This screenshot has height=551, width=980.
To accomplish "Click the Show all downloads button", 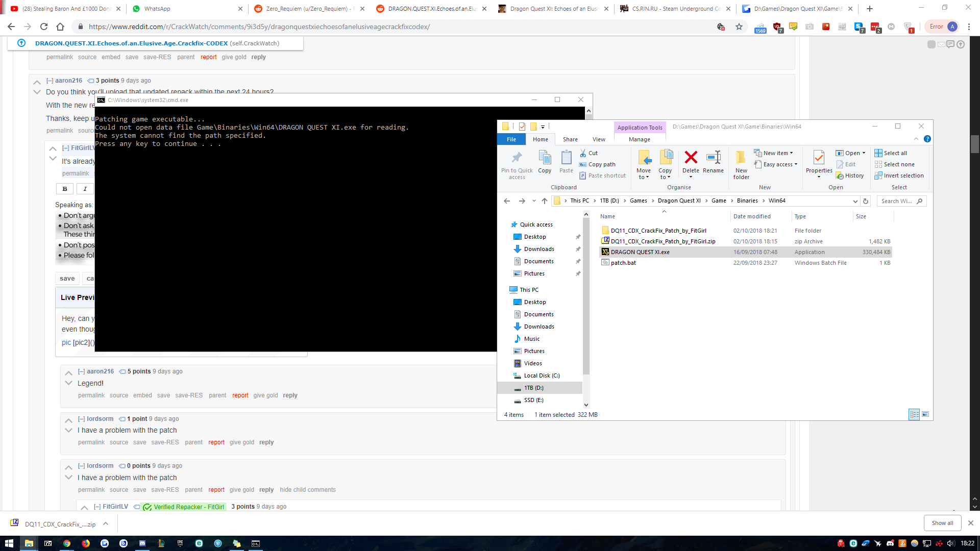I will pos(942,523).
